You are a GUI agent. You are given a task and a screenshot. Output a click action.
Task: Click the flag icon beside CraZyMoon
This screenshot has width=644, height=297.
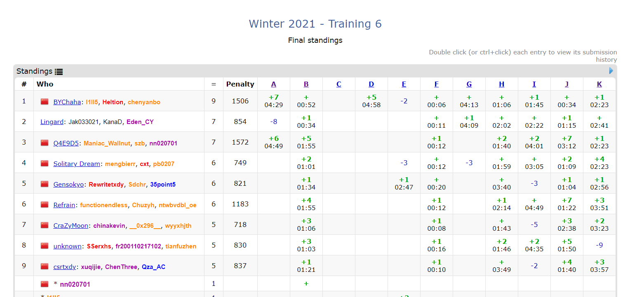pos(45,225)
